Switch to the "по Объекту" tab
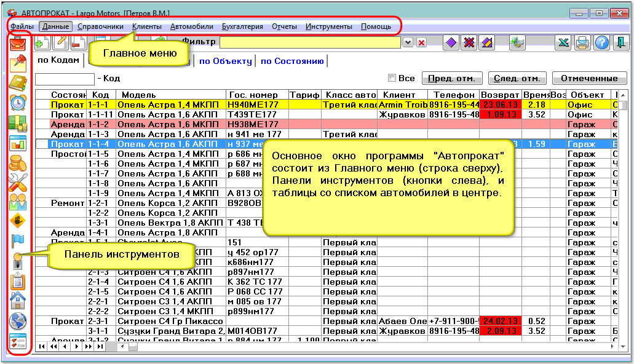 point(226,61)
